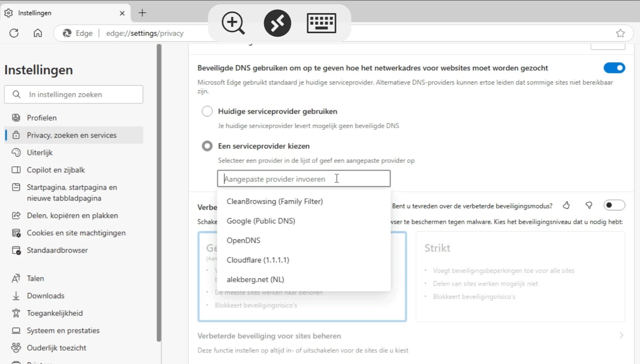
Task: Give thumbs up feedback on security mode
Action: [566, 205]
